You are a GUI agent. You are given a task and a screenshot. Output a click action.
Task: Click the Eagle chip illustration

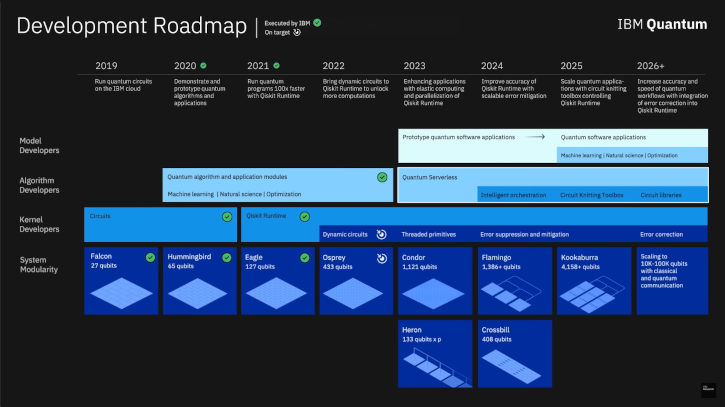click(276, 293)
